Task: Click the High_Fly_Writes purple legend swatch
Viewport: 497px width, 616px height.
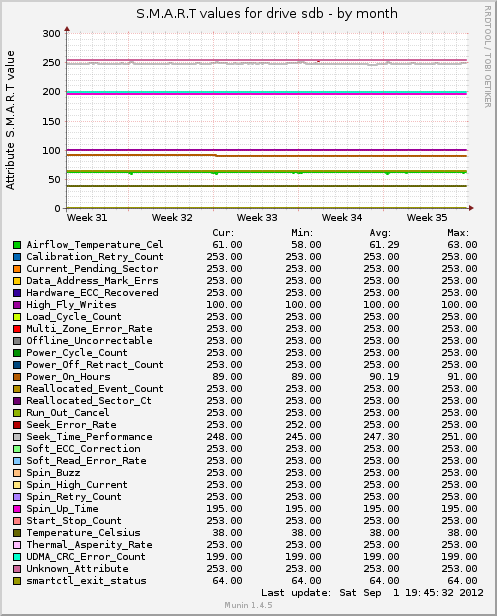Action: coord(17,305)
